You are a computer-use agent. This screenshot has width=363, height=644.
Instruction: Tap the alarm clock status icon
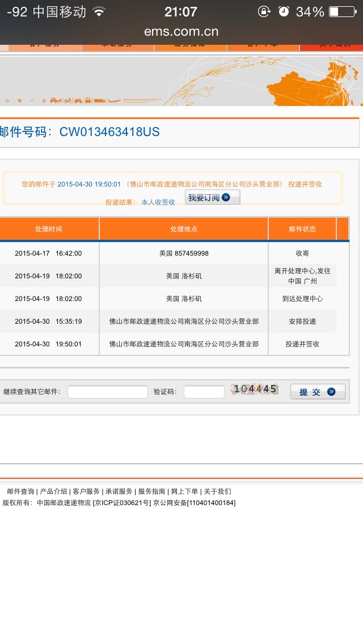pos(284,11)
